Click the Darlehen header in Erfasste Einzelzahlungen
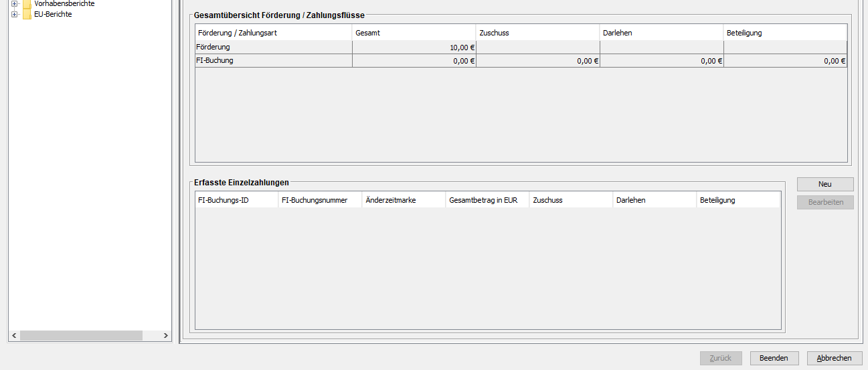Screen dimensions: 868x370 coord(655,200)
